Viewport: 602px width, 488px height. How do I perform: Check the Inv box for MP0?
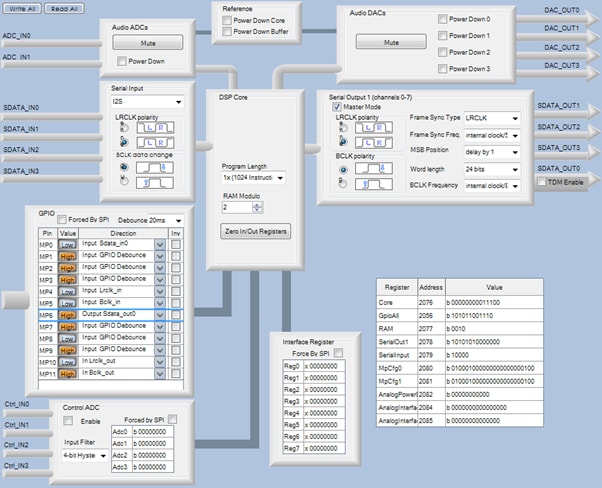click(175, 244)
